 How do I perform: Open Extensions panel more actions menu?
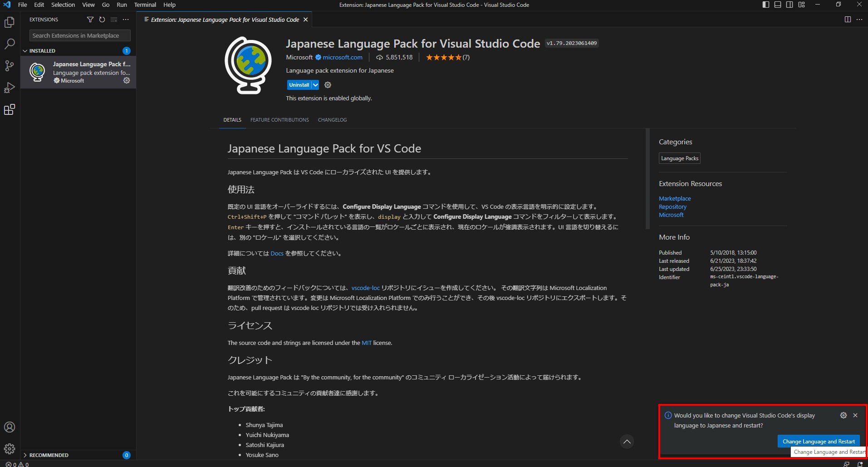click(x=126, y=20)
